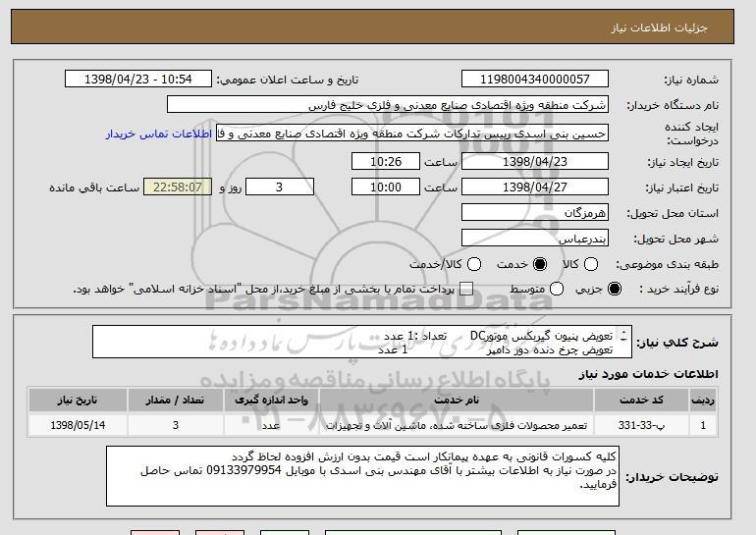This screenshot has height=535, width=756.
Task: Select the جزیی purchase type radio
Action: pyautogui.click(x=615, y=289)
